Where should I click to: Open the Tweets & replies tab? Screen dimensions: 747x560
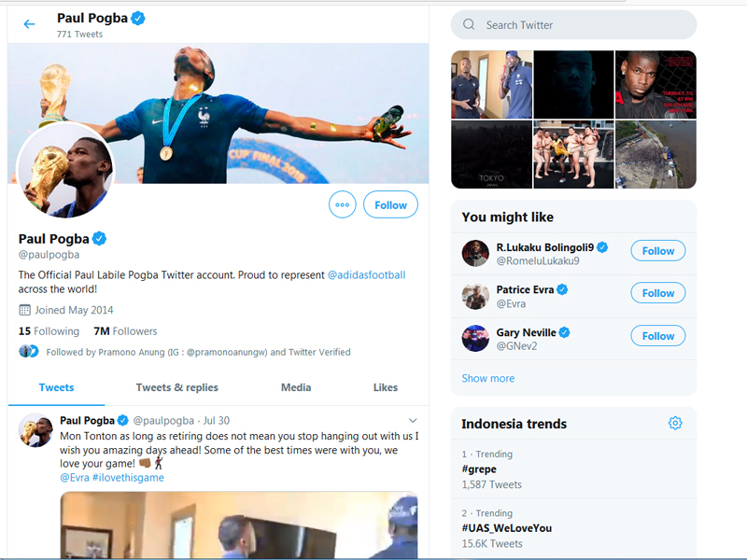(x=176, y=387)
